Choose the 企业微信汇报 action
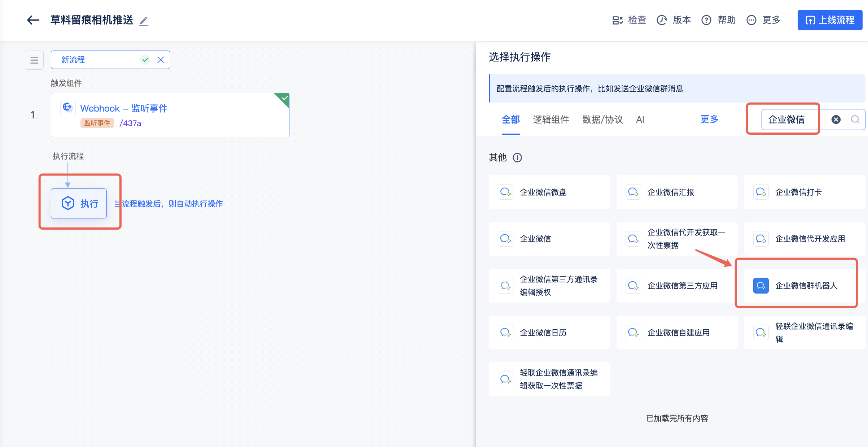Screen dimensions: 868x447 [x=677, y=192]
